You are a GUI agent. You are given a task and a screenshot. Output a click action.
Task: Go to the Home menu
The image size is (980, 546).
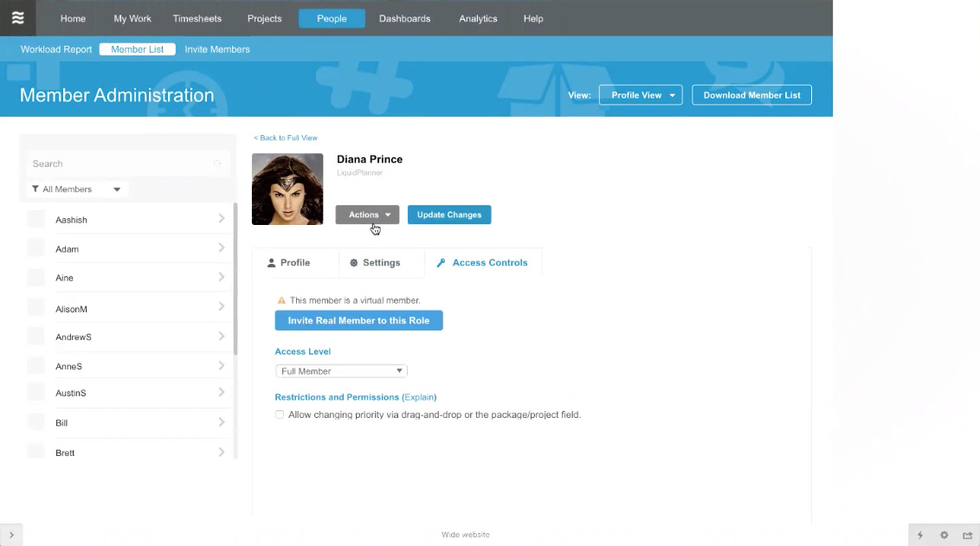pyautogui.click(x=73, y=19)
